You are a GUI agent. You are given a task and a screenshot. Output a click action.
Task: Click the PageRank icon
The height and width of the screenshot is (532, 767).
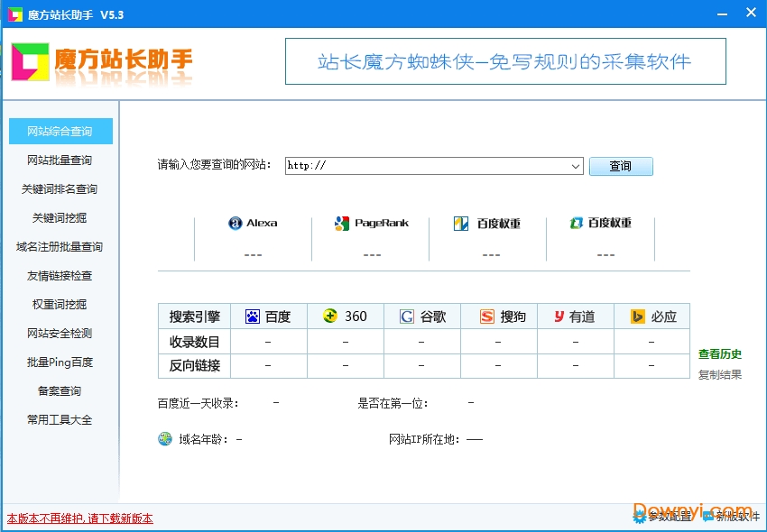coord(341,224)
